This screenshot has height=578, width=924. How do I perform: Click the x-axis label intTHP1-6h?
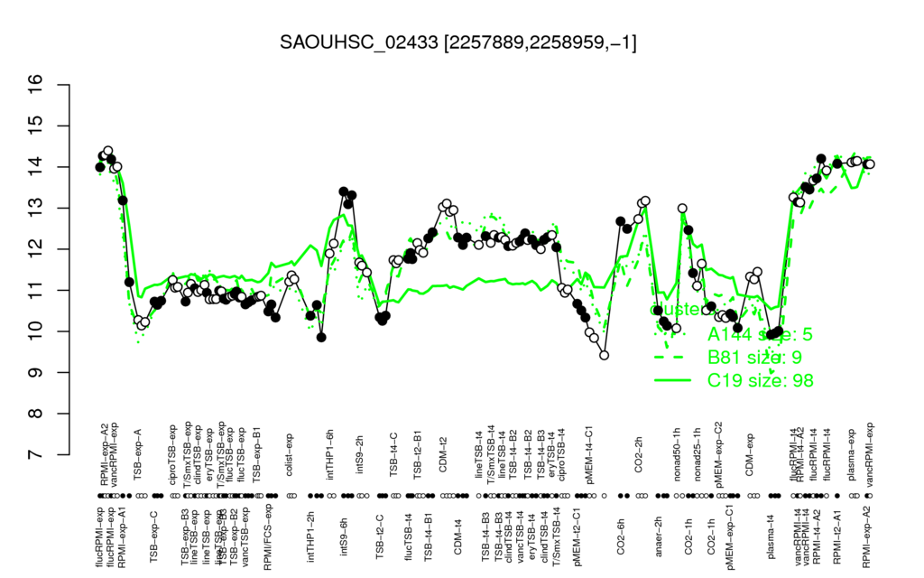[330, 453]
